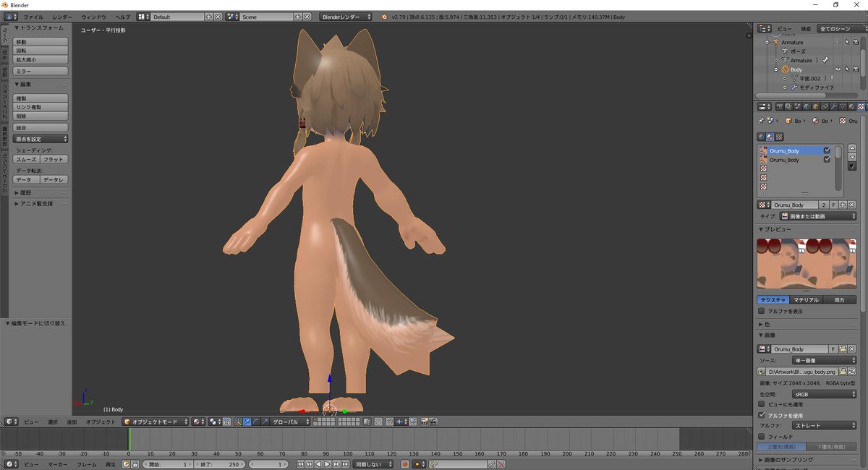The width and height of the screenshot is (868, 470).
Task: Open the viewport shading sphere selector
Action: click(x=199, y=422)
